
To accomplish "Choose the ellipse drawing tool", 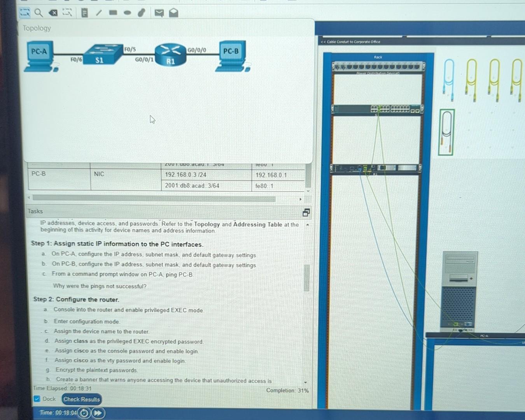I will pos(127,13).
